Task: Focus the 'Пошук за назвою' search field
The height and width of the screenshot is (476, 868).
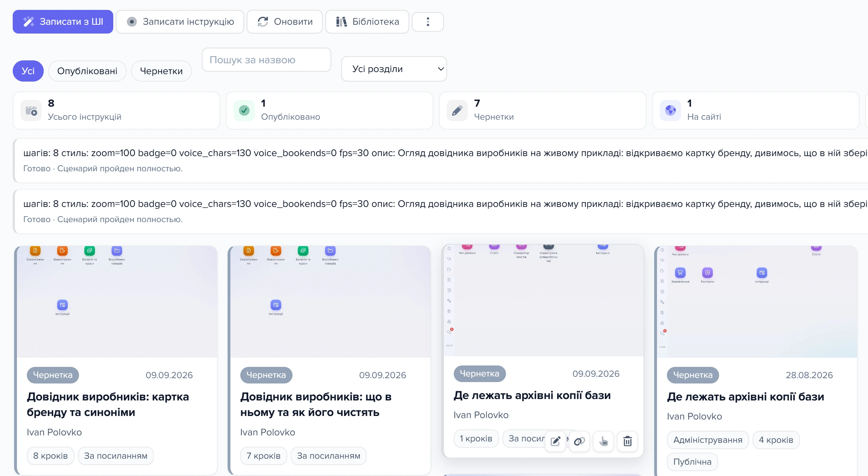Action: pos(266,60)
